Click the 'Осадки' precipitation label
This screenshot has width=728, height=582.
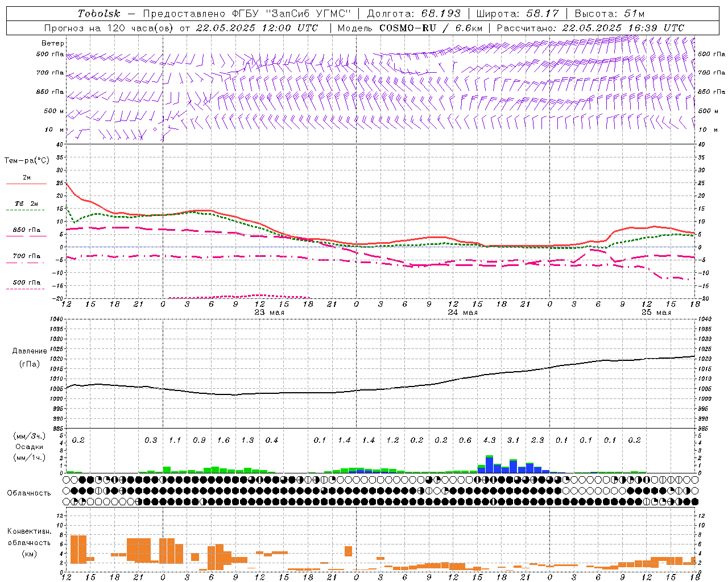(x=30, y=447)
